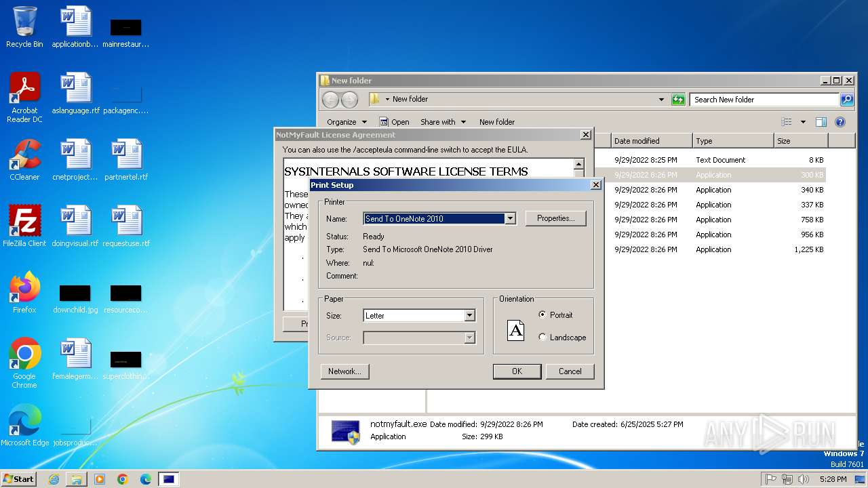This screenshot has height=488, width=868.
Task: Click Chrome icon in taskbar
Action: point(123,479)
